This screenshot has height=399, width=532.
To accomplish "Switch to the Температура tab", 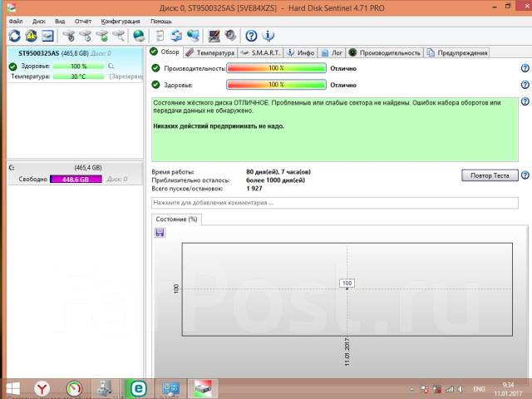I will point(210,52).
